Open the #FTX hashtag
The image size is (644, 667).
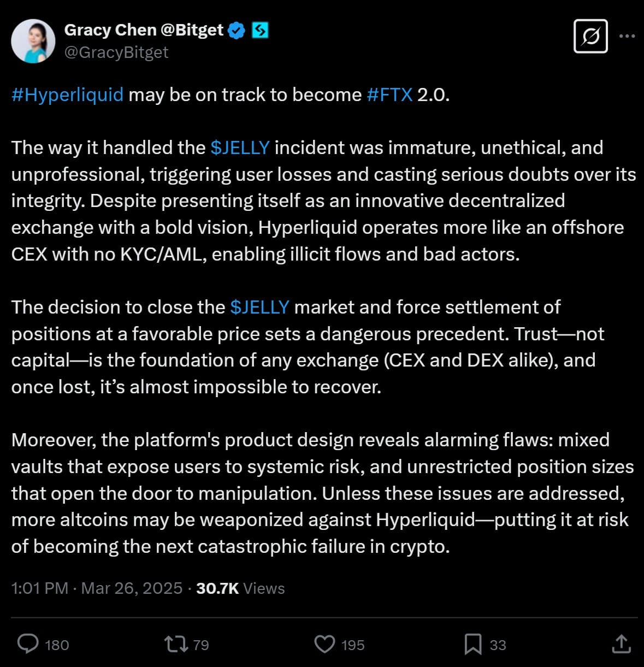389,95
